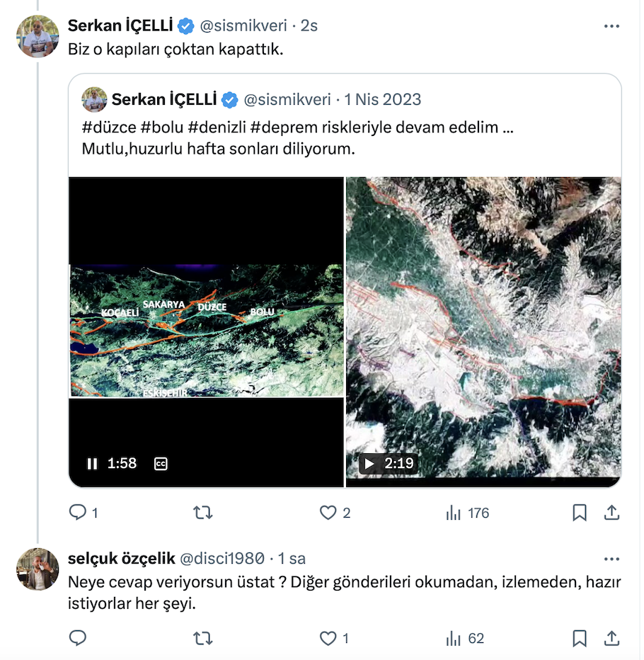Open the #denizli hashtag link

point(219,130)
